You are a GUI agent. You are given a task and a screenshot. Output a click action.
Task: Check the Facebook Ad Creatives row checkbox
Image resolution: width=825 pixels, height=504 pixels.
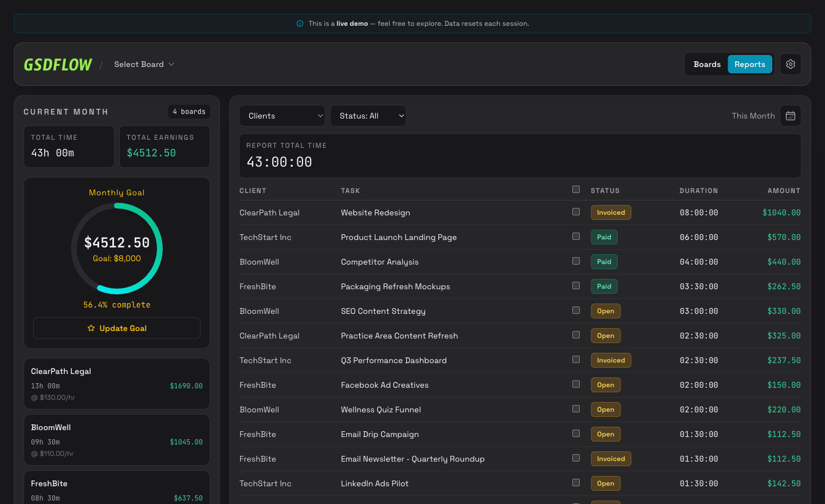576,384
